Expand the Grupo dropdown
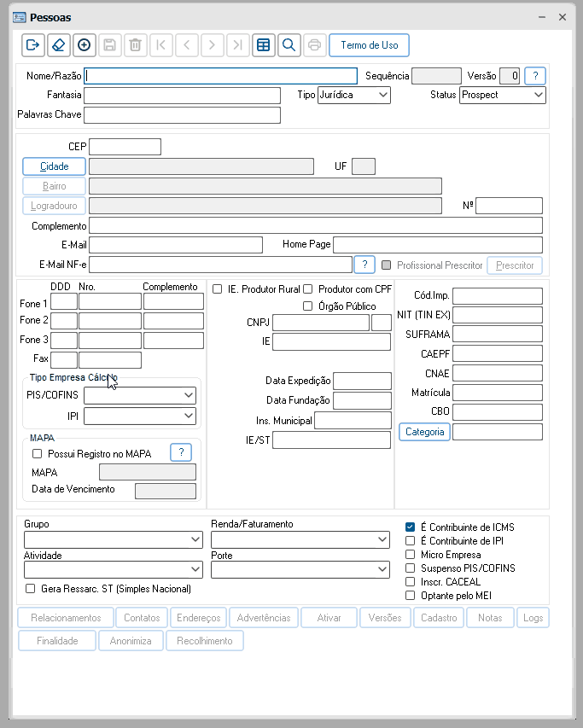Image resolution: width=583 pixels, height=728 pixels. [x=114, y=539]
